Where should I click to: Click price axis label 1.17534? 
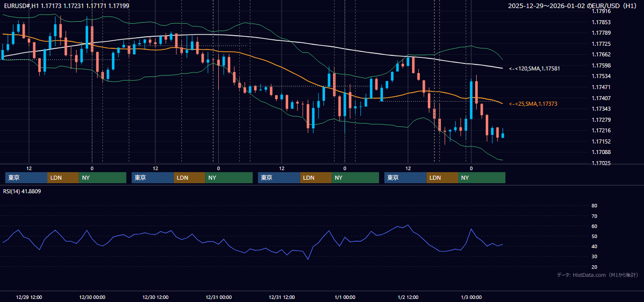(601, 76)
